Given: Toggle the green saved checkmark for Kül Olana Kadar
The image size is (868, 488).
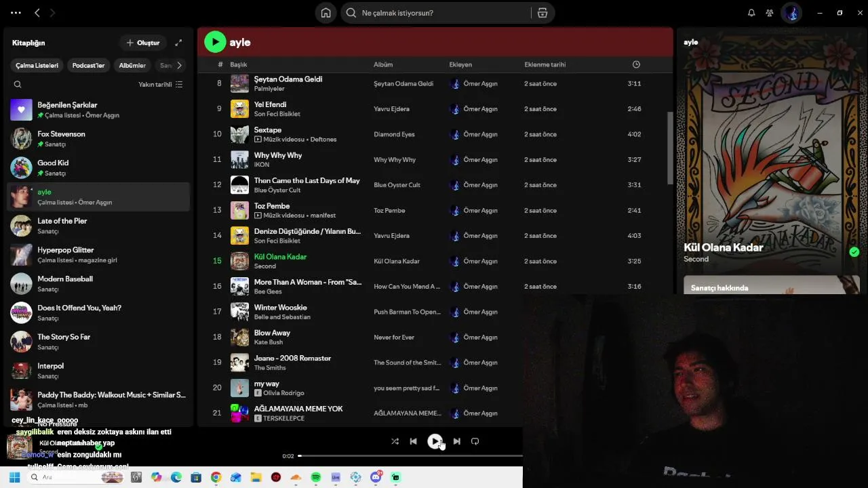Looking at the screenshot, I should pos(854,251).
